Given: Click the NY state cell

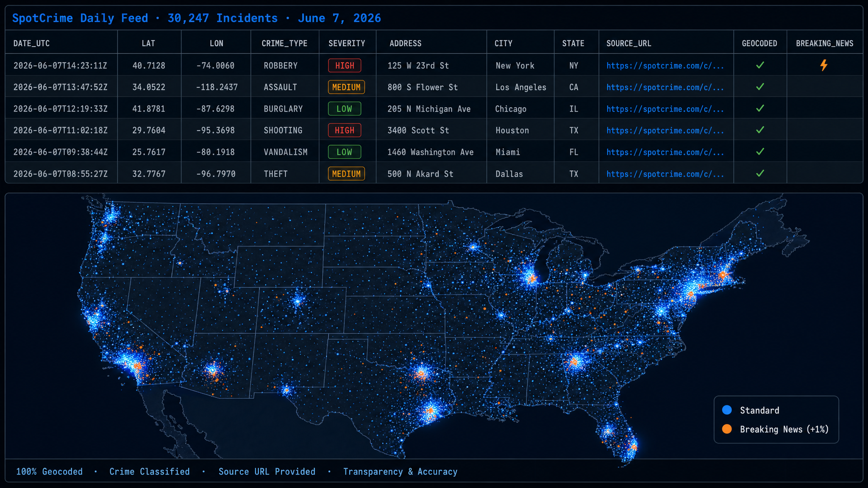Looking at the screenshot, I should (573, 66).
